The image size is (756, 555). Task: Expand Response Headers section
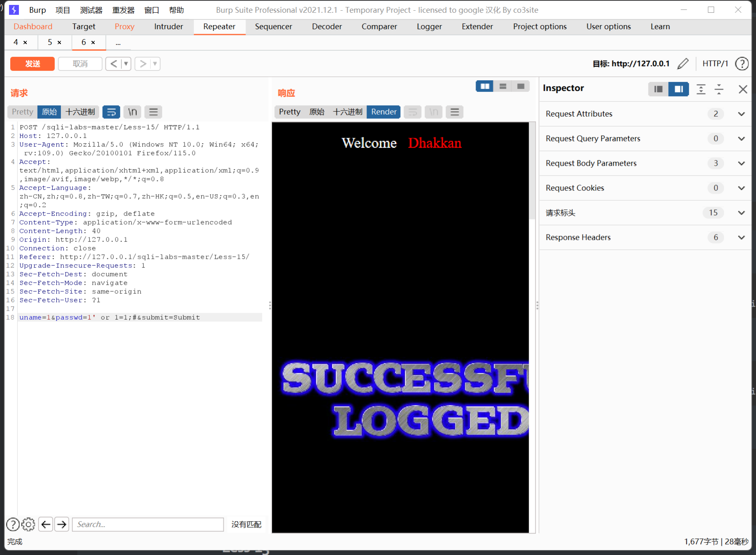click(x=645, y=237)
